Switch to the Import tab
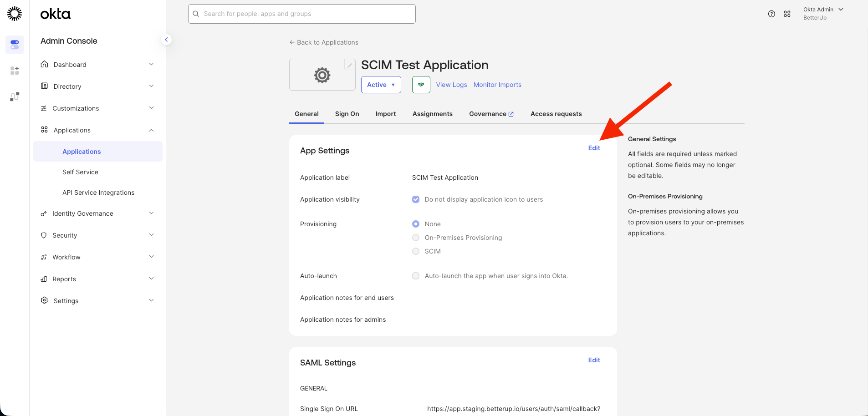Screen dimensions: 868x416 click(x=386, y=114)
